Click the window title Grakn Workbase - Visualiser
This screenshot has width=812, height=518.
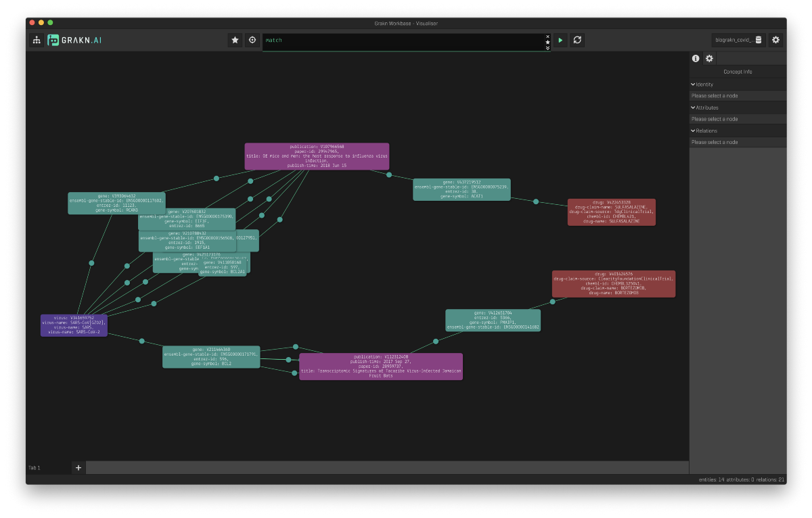[x=406, y=23]
